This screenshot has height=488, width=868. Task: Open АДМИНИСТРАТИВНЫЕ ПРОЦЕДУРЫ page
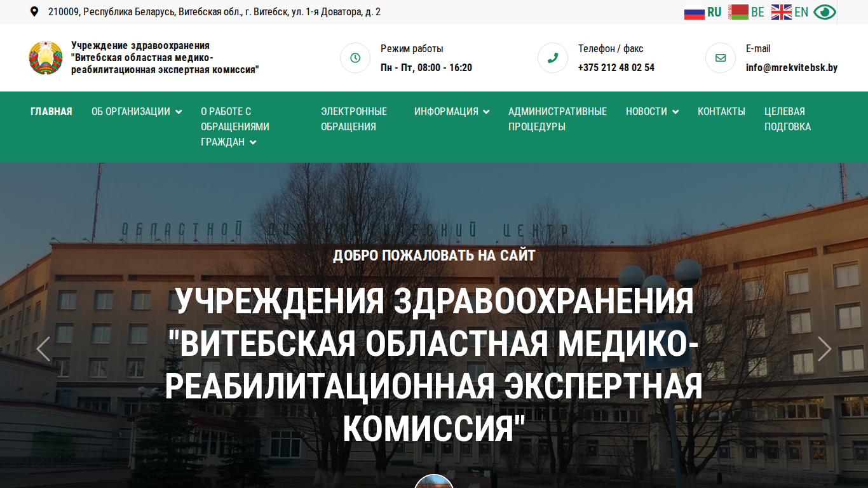[557, 119]
